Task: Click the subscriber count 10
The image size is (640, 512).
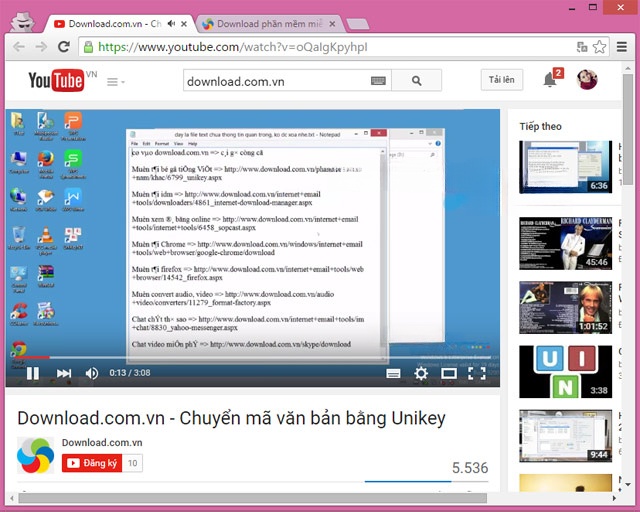Action: coord(132,463)
